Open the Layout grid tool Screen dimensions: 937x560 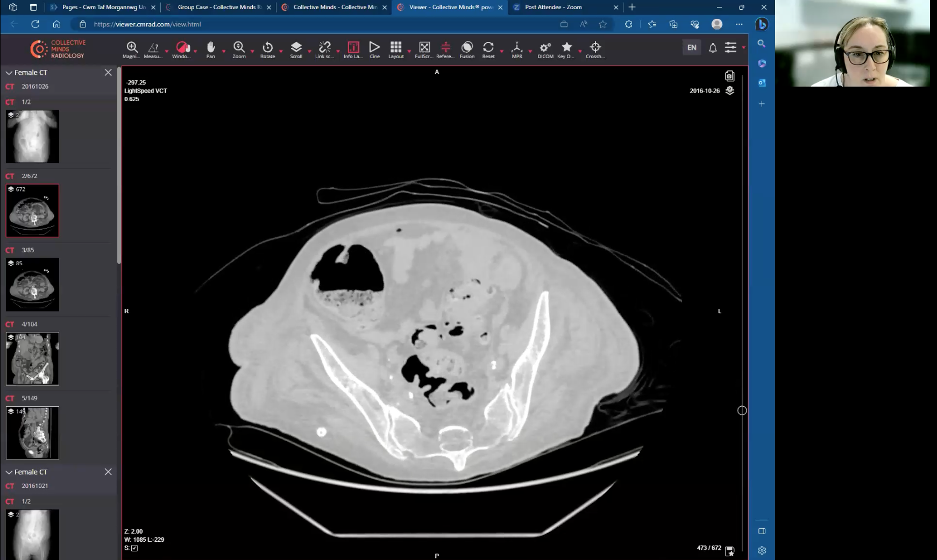coord(396,49)
